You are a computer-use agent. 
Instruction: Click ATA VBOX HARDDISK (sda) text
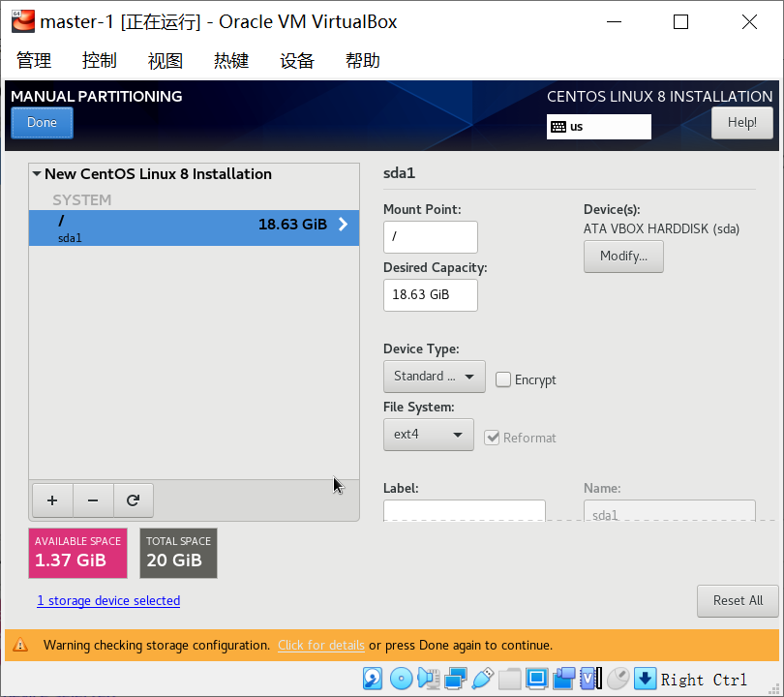point(661,229)
